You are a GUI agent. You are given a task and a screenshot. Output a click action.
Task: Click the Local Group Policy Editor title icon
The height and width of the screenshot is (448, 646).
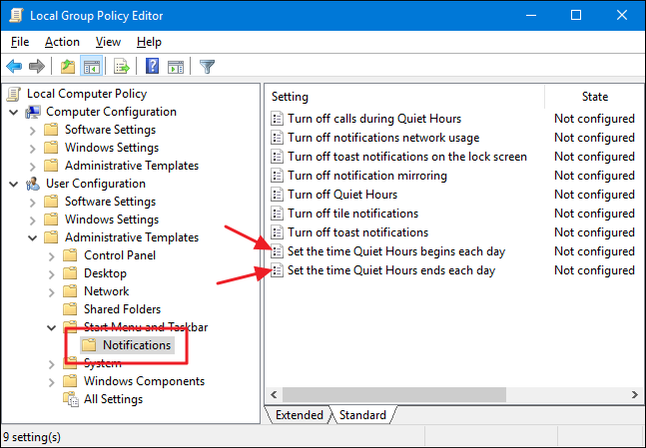pos(16,15)
